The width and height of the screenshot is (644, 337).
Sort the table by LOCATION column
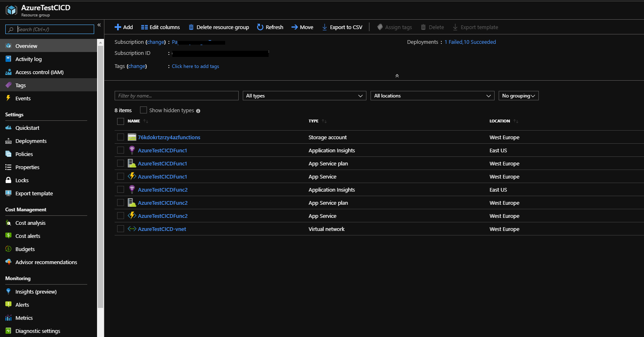point(504,121)
